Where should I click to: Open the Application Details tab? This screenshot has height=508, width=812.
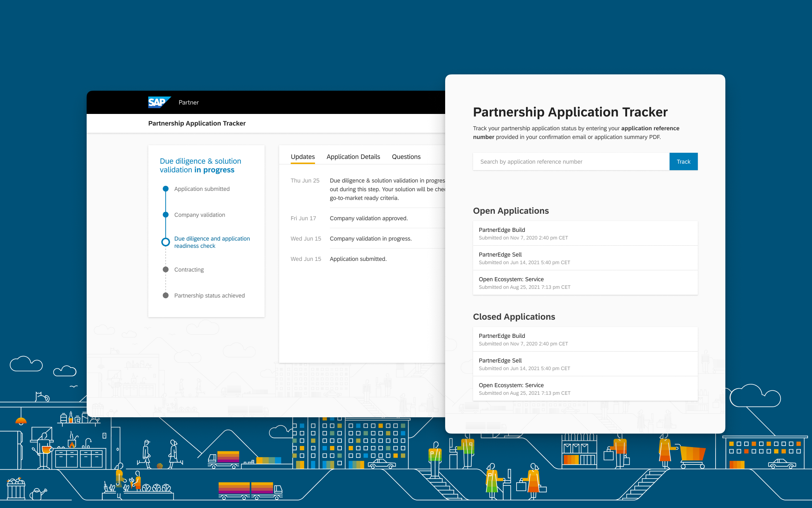click(353, 157)
